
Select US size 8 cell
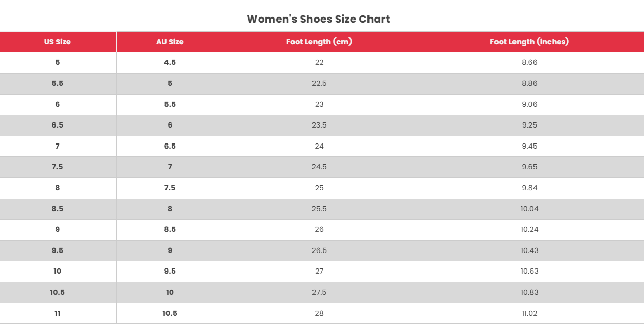[58, 188]
